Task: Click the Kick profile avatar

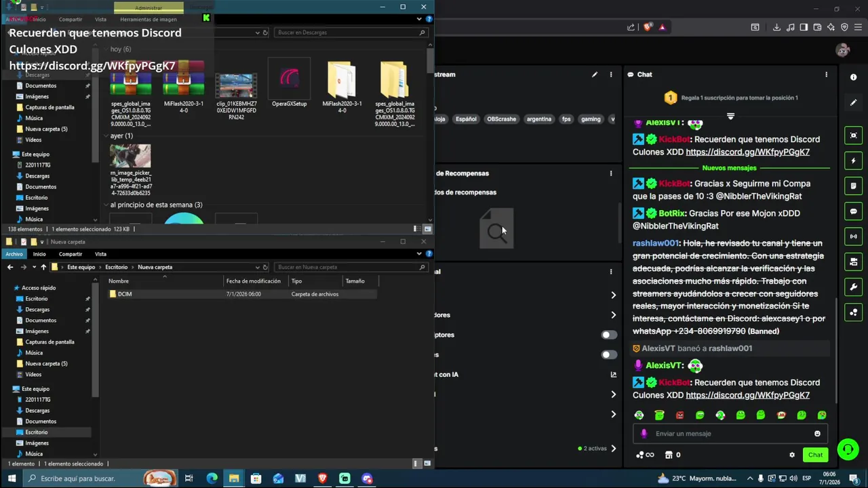Action: point(843,49)
